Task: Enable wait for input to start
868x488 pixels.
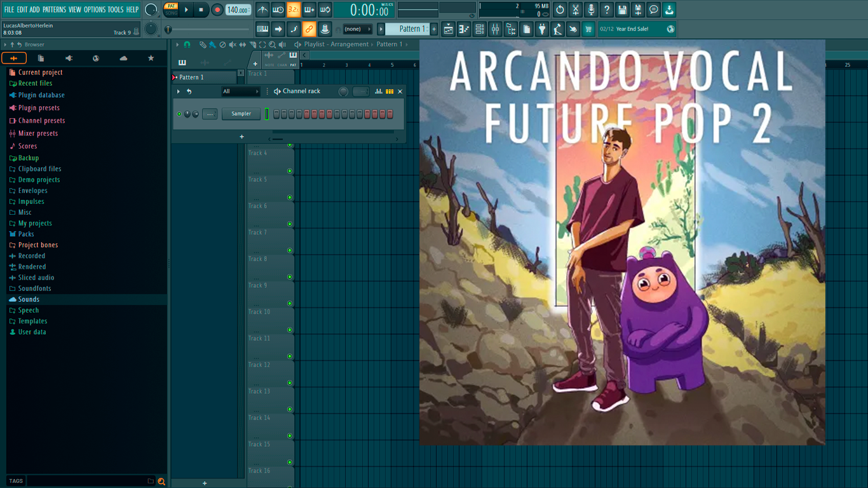Action: (278, 10)
